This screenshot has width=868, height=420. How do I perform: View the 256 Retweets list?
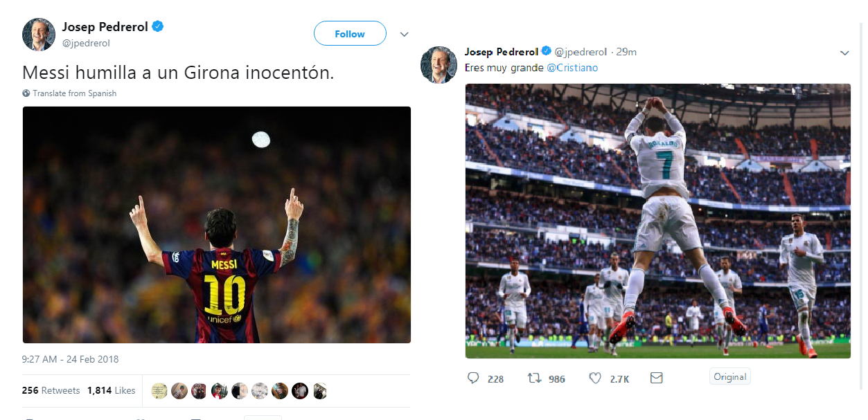[51, 390]
